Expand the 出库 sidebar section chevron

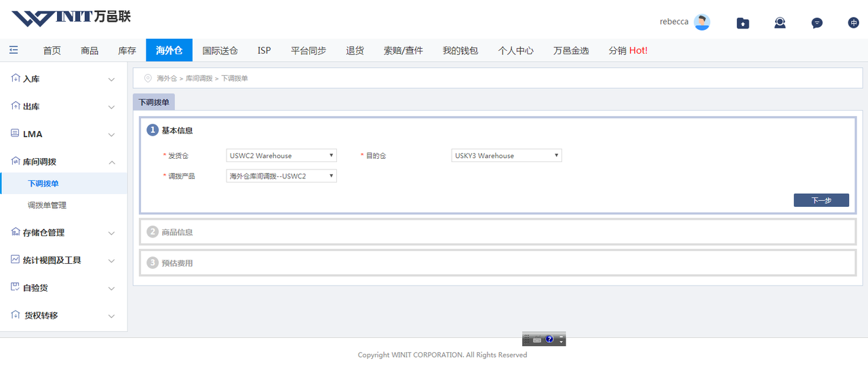(x=112, y=107)
